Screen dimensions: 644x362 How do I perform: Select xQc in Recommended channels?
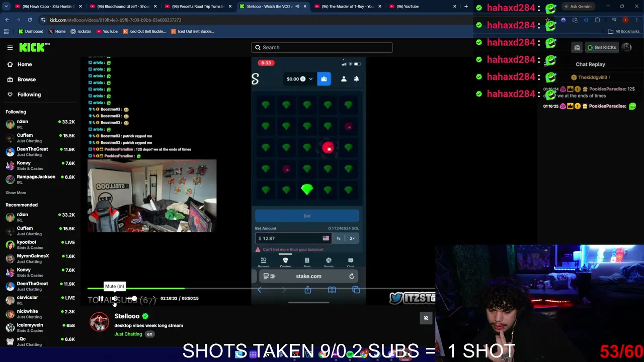click(40, 341)
